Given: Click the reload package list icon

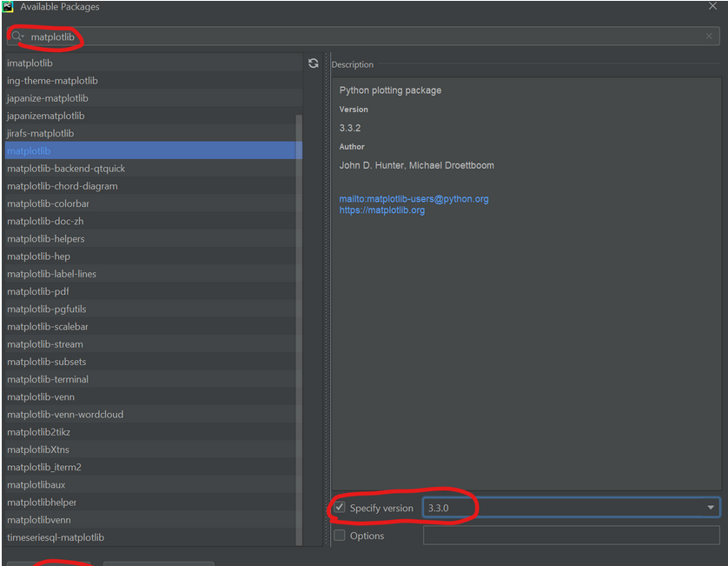Looking at the screenshot, I should 314,63.
